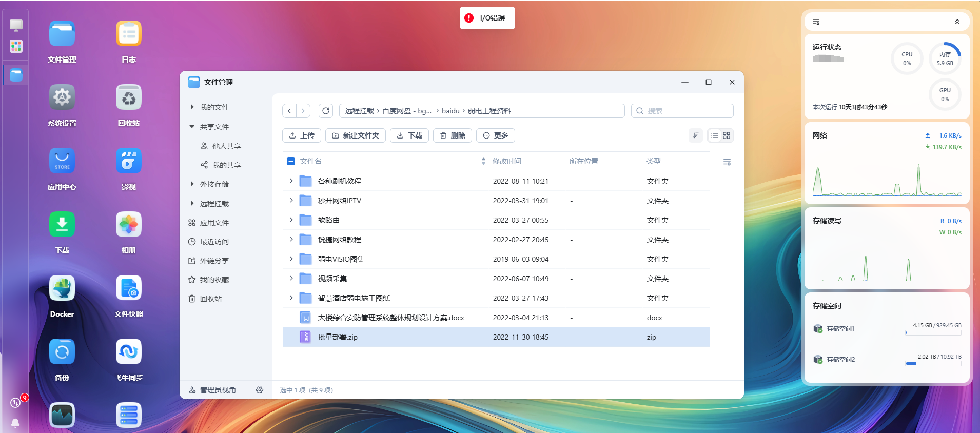Viewport: 980px width, 433px height.
Task: Open the 下载 desktop app icon
Action: click(x=62, y=225)
